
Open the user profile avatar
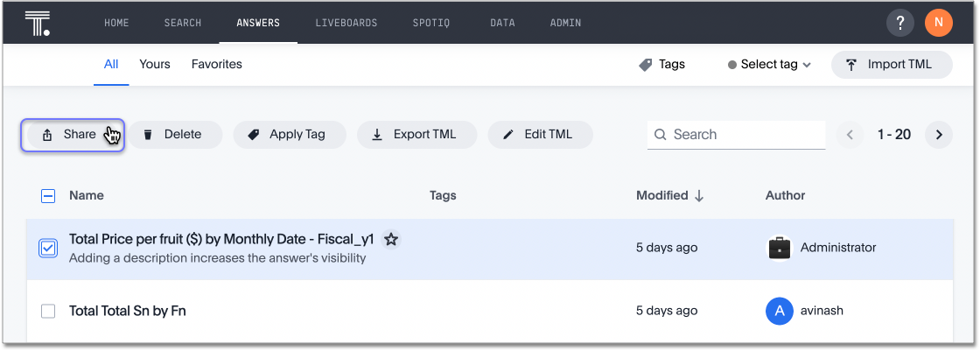[x=939, y=23]
